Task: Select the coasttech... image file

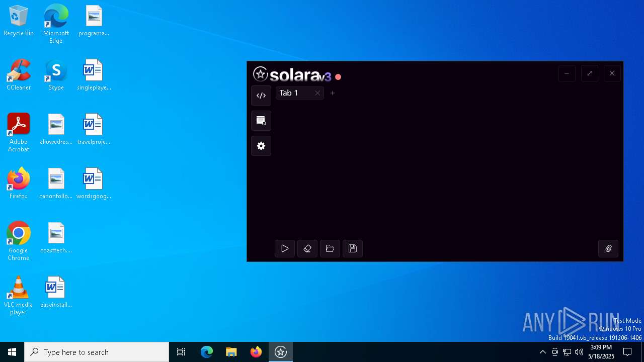Action: tap(56, 238)
